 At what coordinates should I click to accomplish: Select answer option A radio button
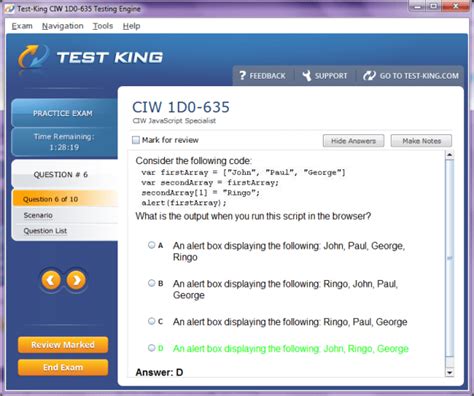[151, 245]
